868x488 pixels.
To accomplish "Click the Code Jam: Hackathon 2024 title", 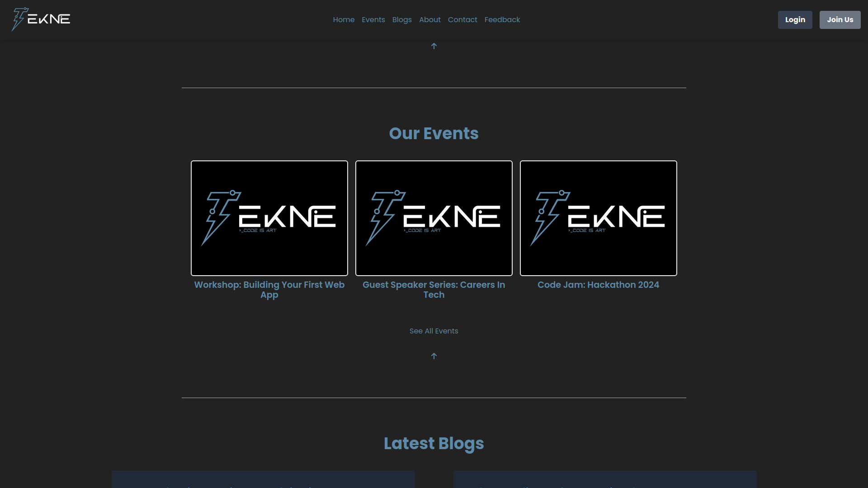I will coord(598,285).
